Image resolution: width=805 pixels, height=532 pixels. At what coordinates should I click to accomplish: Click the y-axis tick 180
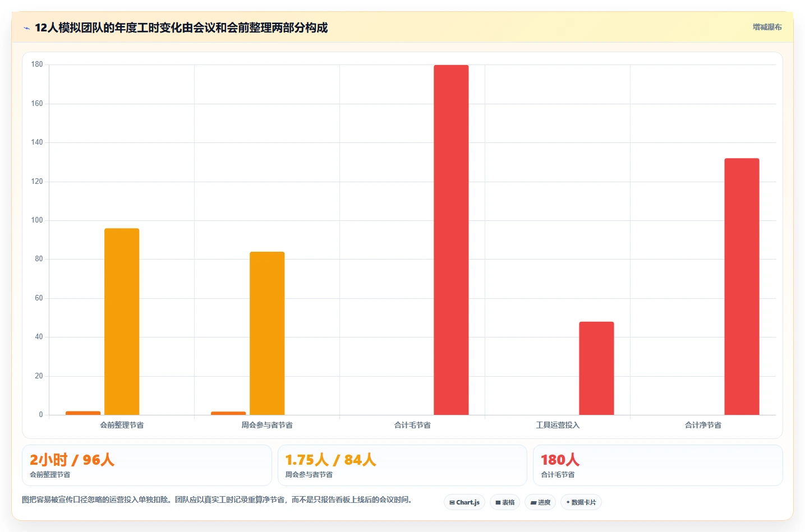37,64
